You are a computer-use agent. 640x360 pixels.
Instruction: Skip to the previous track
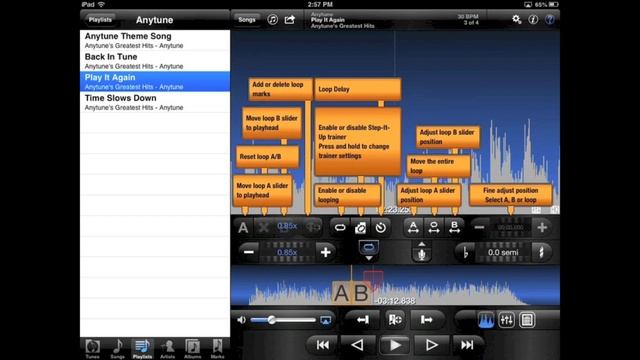coord(323,345)
